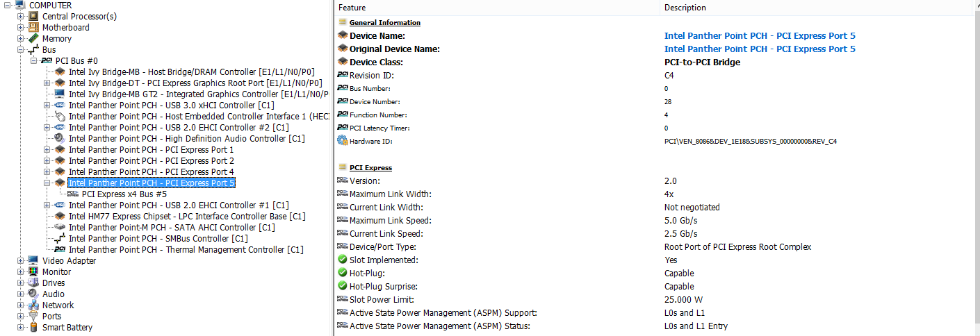Image resolution: width=980 pixels, height=336 pixels.
Task: Click the Host Bridge/DRAM Controller chip icon
Action: point(60,72)
